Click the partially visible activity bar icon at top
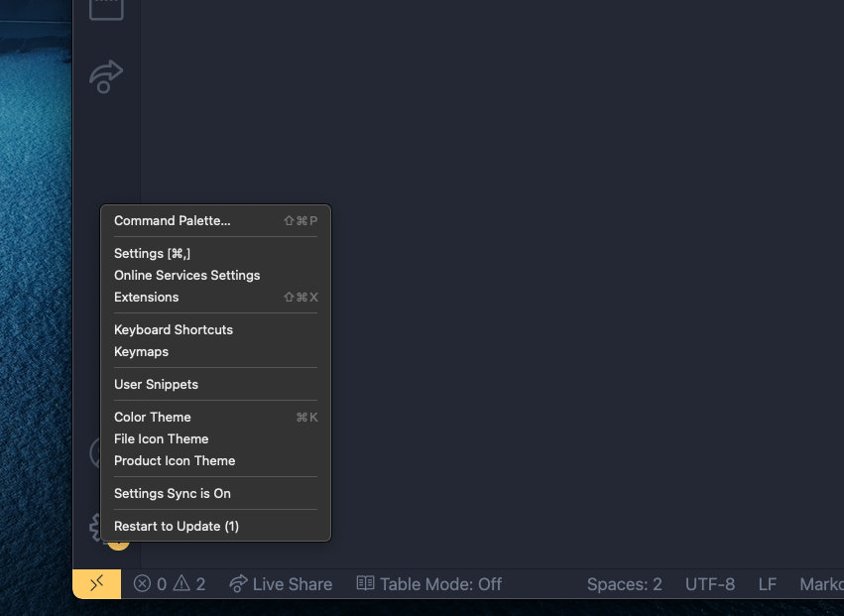 106,10
